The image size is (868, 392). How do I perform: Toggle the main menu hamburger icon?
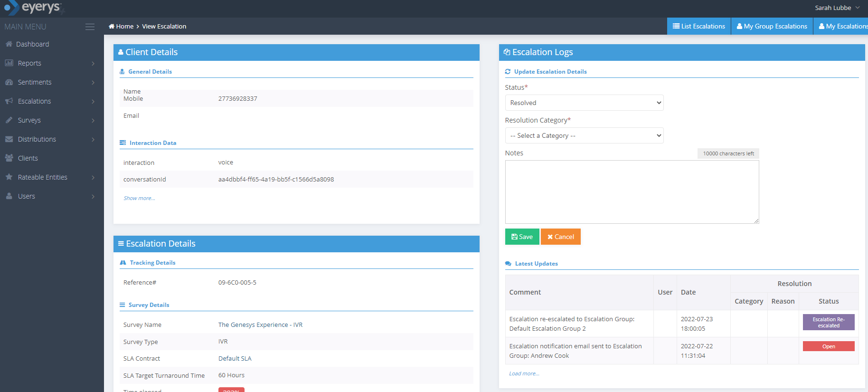click(x=90, y=27)
